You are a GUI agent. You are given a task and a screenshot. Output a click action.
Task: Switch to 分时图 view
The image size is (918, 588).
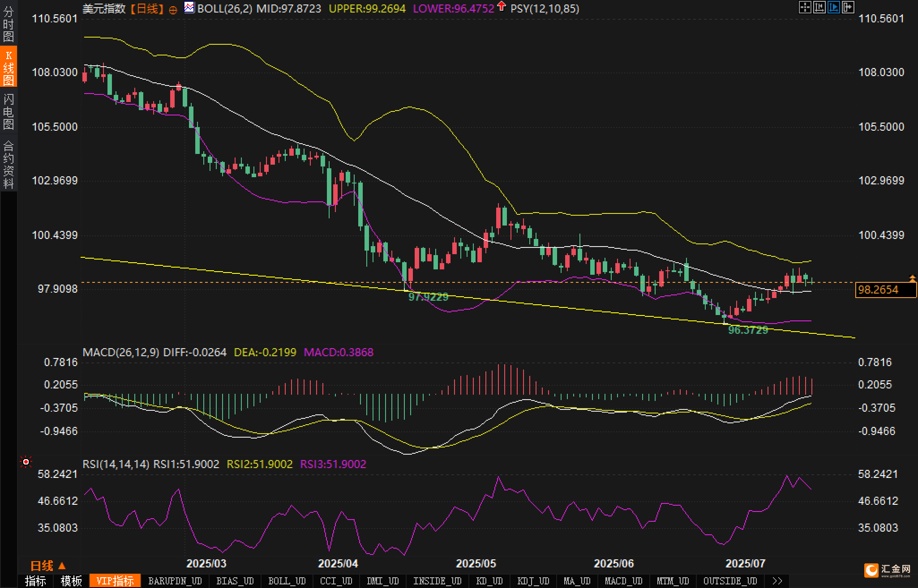(x=9, y=24)
